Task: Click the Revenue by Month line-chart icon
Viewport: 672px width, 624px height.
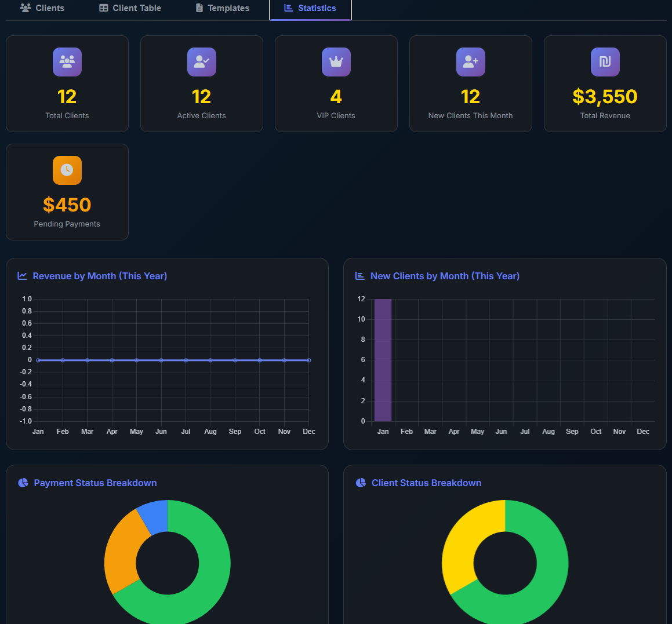Action: (x=23, y=276)
